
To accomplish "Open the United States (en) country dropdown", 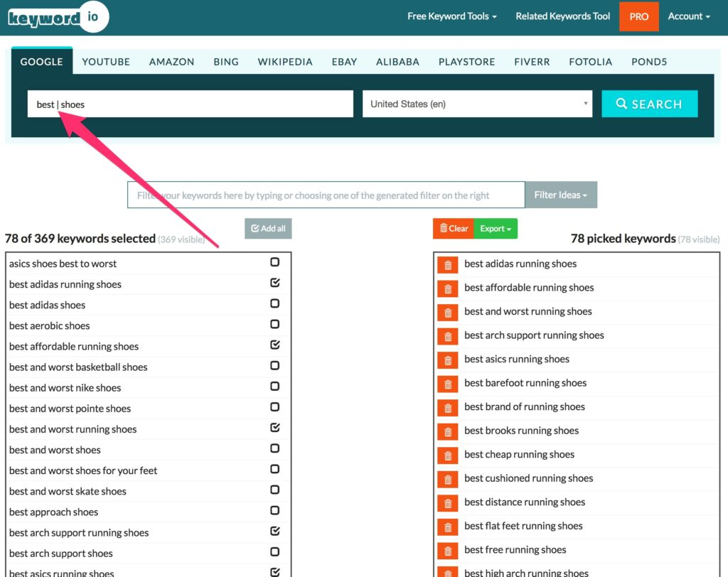I will (x=477, y=104).
